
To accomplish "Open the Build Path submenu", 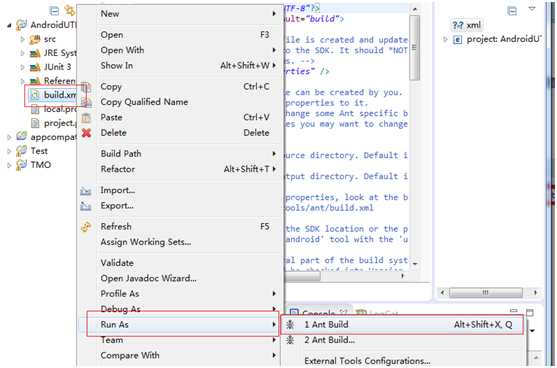I will [181, 153].
